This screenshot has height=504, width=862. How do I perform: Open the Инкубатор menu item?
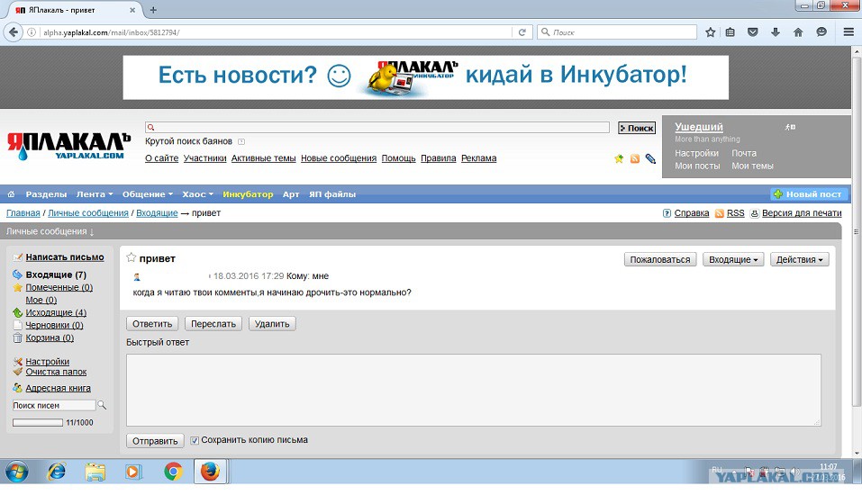248,194
